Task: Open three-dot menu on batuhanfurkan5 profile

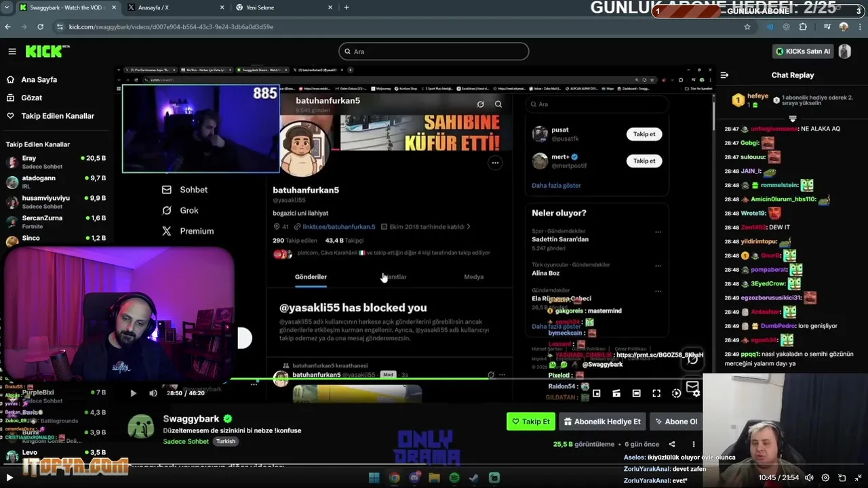Action: [x=495, y=163]
